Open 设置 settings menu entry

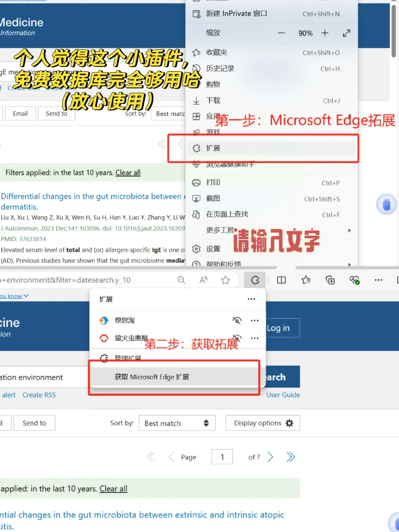click(272, 249)
